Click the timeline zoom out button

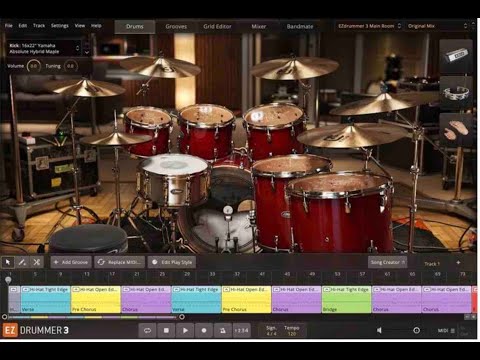(468, 317)
